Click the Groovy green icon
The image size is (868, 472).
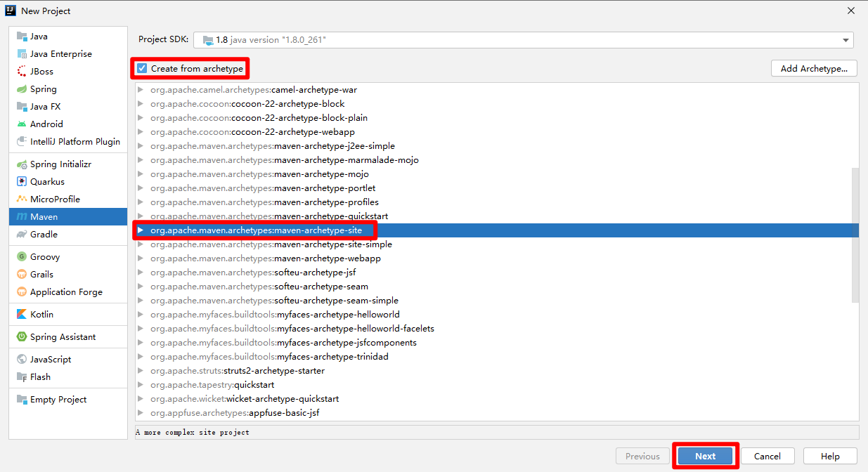tap(22, 257)
